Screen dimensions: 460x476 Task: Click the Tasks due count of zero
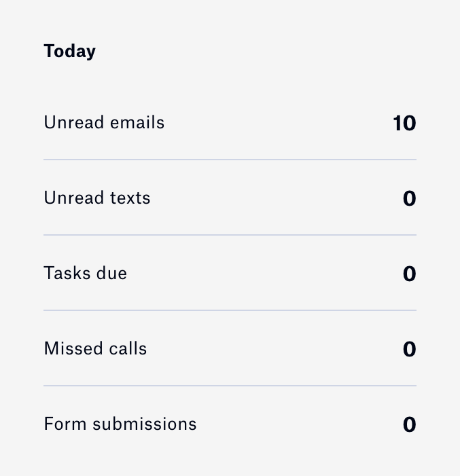pos(409,274)
